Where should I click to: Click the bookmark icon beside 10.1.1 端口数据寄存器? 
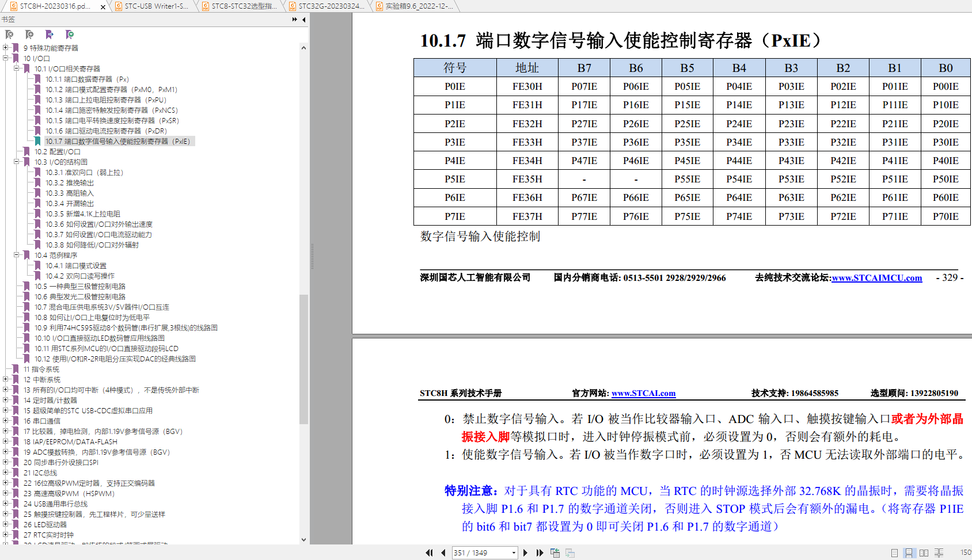tap(37, 79)
